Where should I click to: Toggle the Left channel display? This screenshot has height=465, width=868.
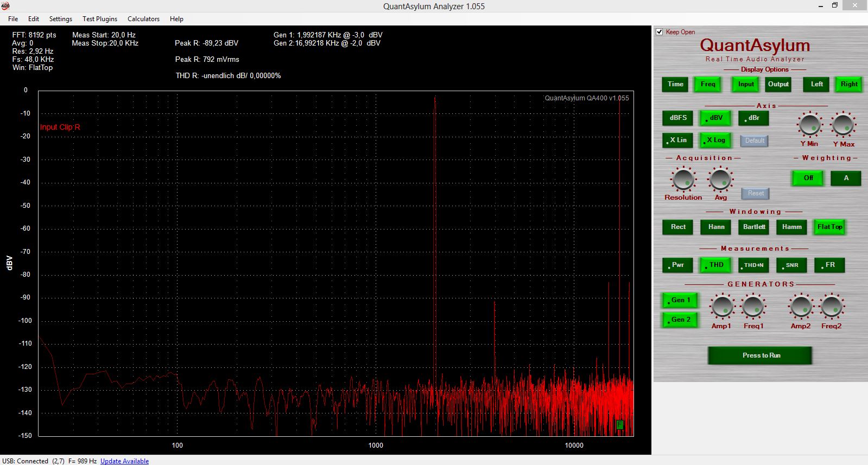tap(817, 84)
